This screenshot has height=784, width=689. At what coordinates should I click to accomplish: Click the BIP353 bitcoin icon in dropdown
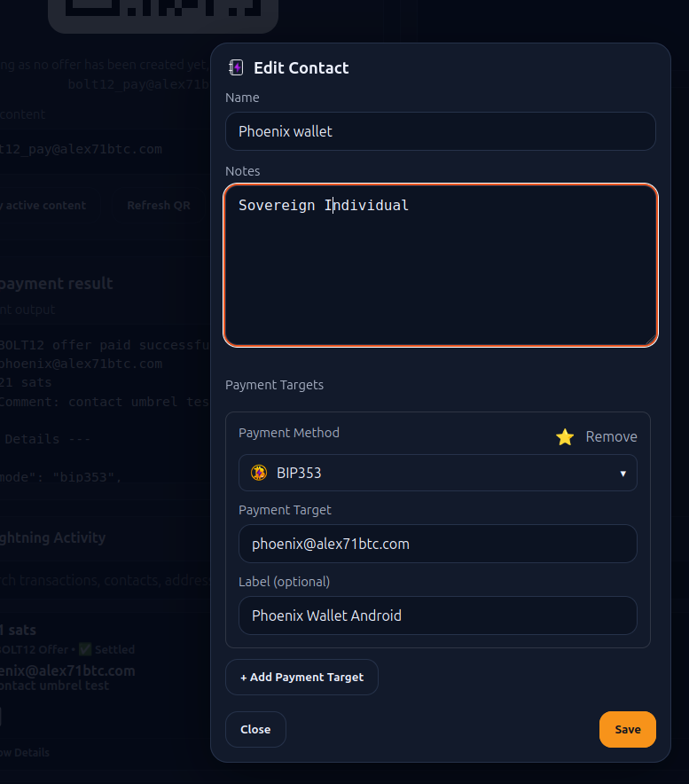click(x=259, y=473)
